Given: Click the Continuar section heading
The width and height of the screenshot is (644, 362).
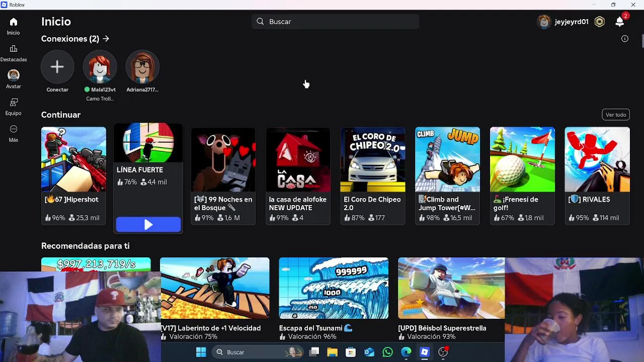Looking at the screenshot, I should click(x=61, y=115).
